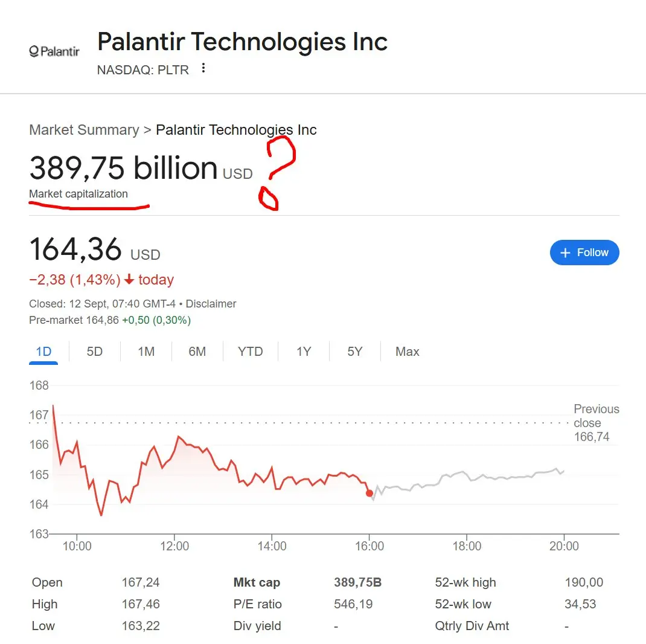The image size is (646, 644).
Task: Open the 5Y chart range
Action: click(x=355, y=352)
